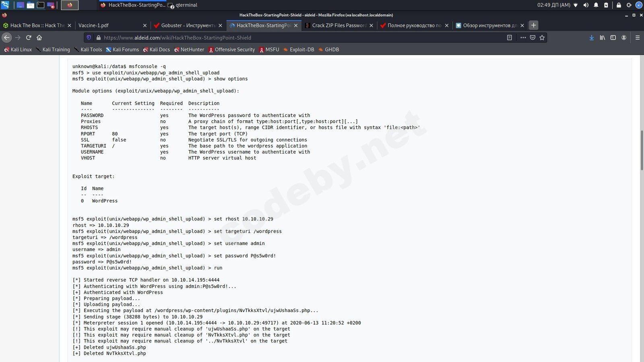Screen dimensions: 644x362
Task: Open the notifications bell in the tray
Action: [x=596, y=5]
